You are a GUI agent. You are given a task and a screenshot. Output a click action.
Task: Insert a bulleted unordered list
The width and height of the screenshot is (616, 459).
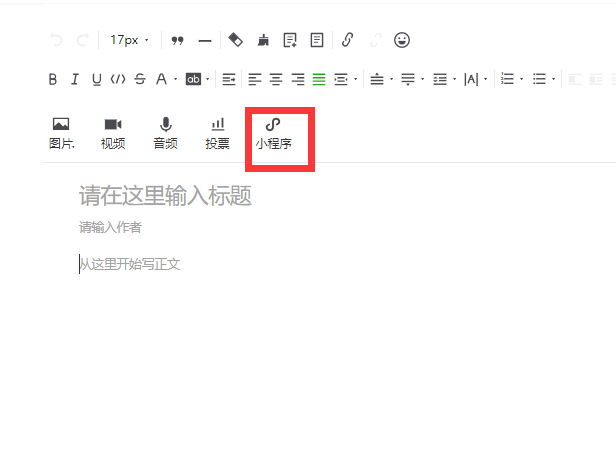[539, 79]
